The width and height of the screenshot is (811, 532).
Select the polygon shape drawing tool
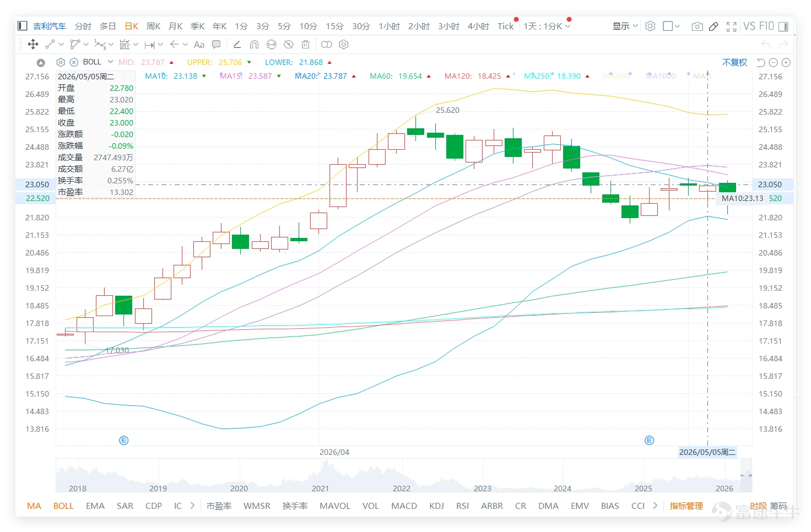[75, 45]
